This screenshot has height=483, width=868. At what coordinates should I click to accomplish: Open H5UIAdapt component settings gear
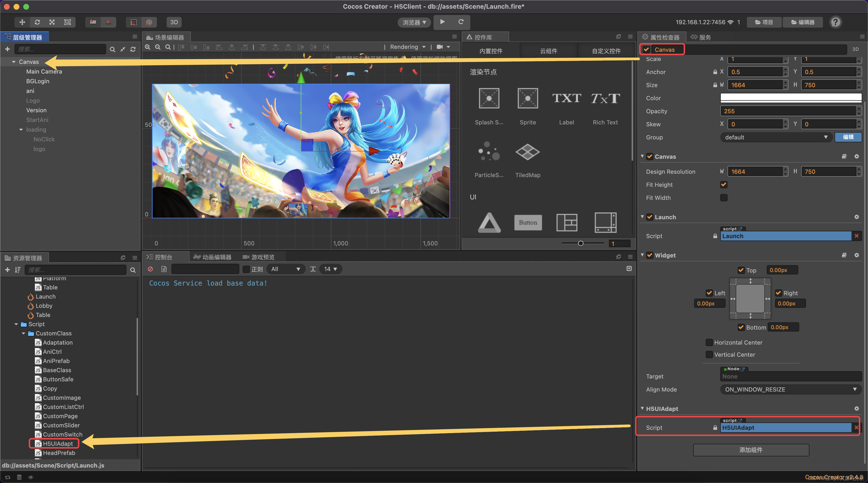(x=856, y=409)
